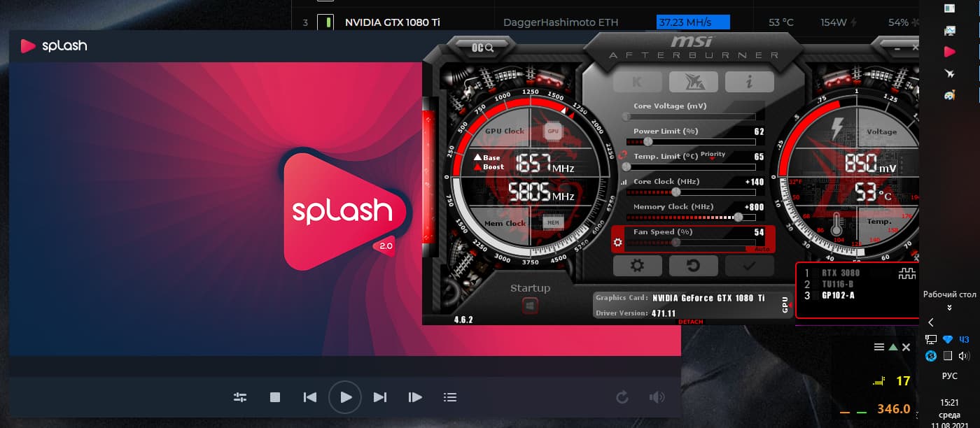
Task: Click the 37.23 MH/s hashrate value
Action: [x=693, y=22]
